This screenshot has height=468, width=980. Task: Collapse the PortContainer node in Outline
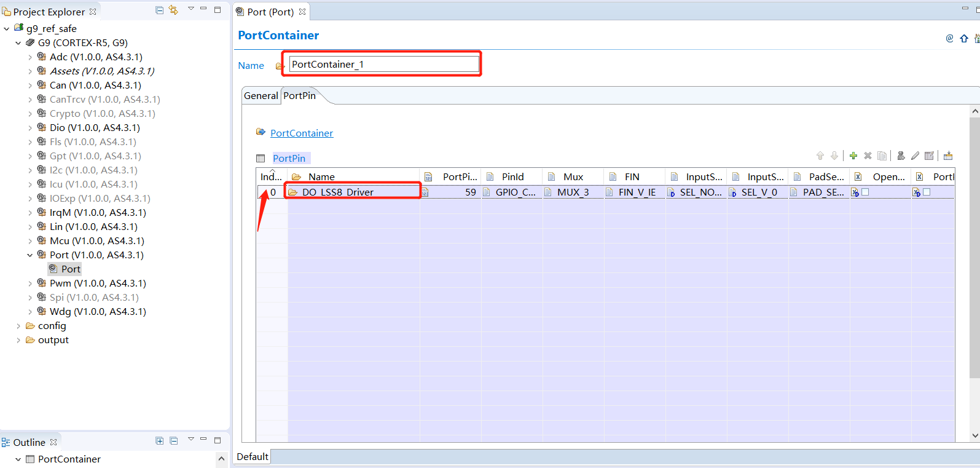(18, 459)
